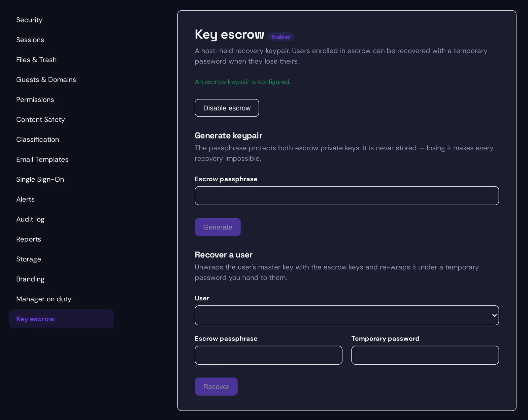Select Guests & Domains

(62, 80)
